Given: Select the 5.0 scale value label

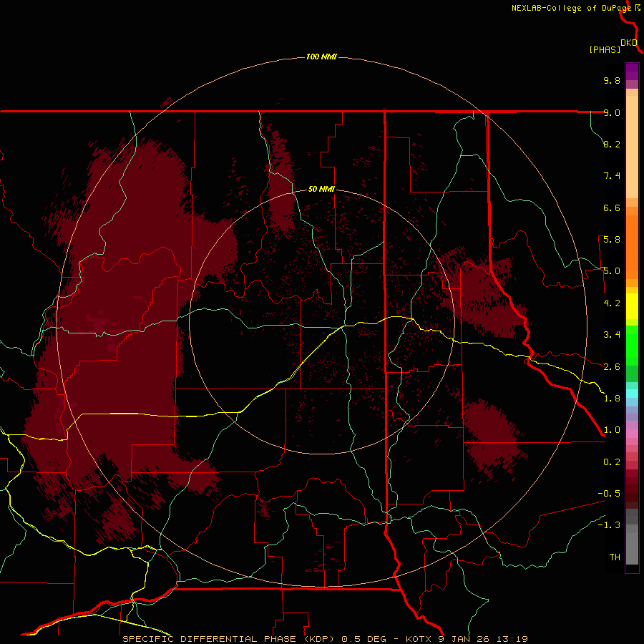Looking at the screenshot, I should (x=612, y=271).
